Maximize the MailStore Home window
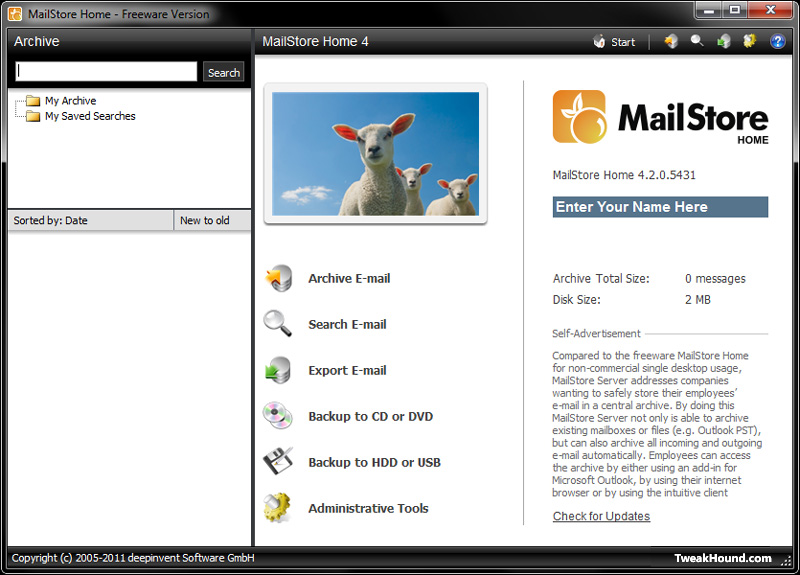 click(x=734, y=9)
